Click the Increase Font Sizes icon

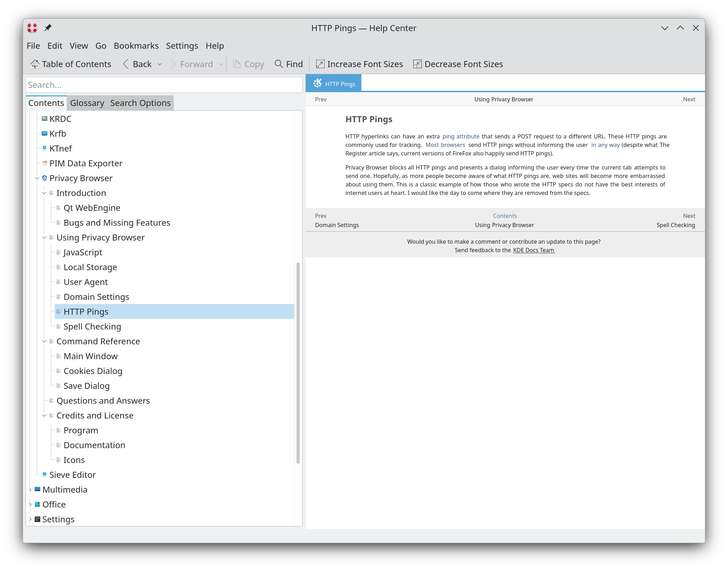pos(320,64)
